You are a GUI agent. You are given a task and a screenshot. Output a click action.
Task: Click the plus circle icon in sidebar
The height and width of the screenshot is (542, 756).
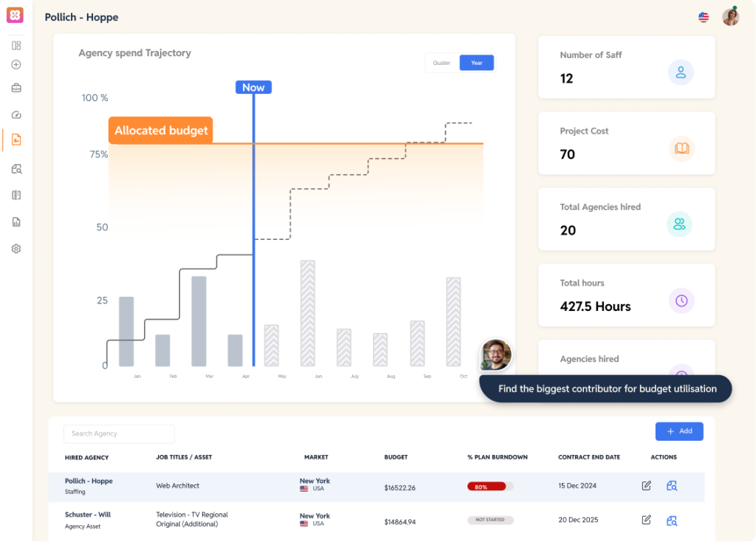[16, 65]
